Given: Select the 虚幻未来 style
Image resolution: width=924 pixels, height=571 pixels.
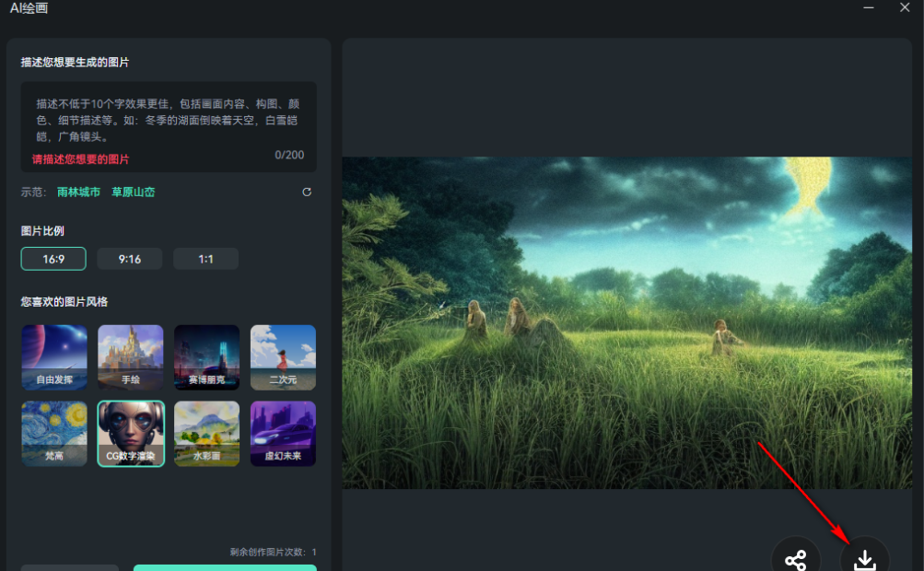Looking at the screenshot, I should [283, 434].
